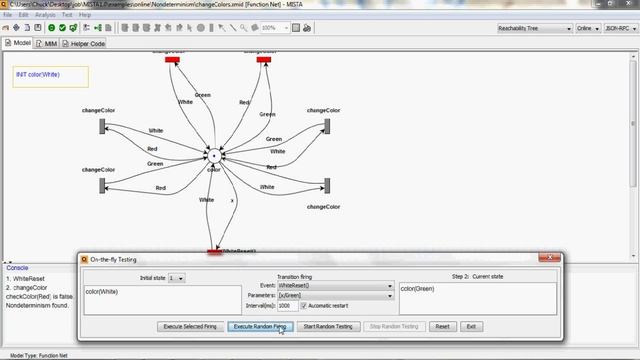Click the magnifier zoom tool icon

(244, 28)
